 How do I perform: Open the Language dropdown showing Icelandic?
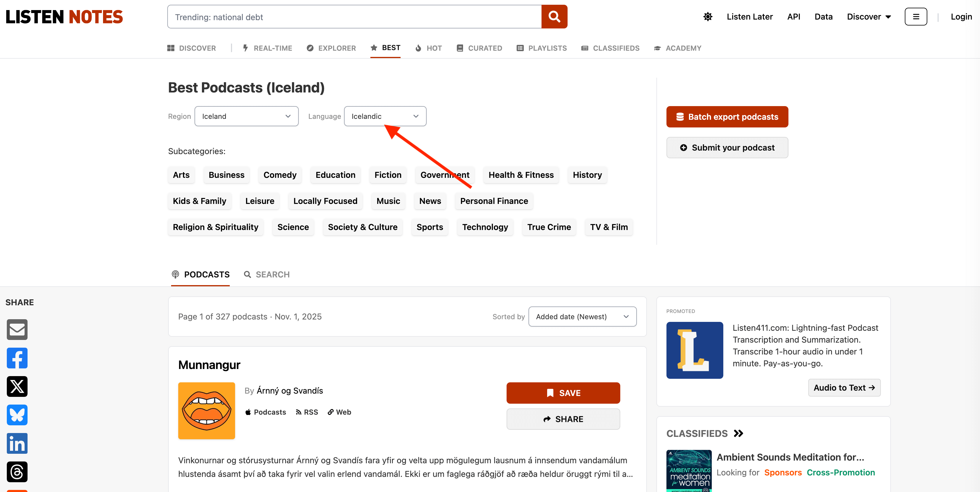click(385, 116)
